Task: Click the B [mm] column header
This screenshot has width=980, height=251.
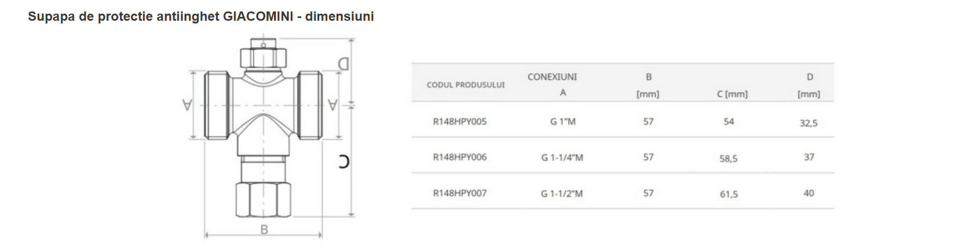Action: coord(648,85)
